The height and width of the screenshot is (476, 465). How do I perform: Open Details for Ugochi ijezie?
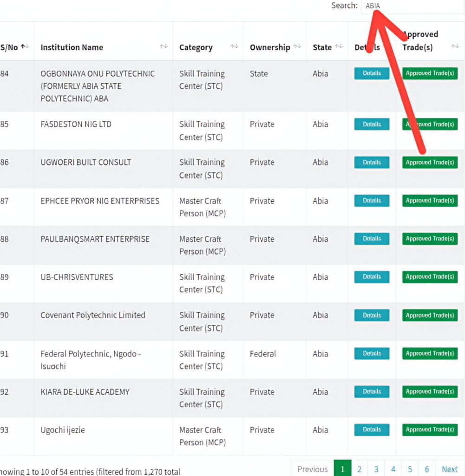[372, 430]
